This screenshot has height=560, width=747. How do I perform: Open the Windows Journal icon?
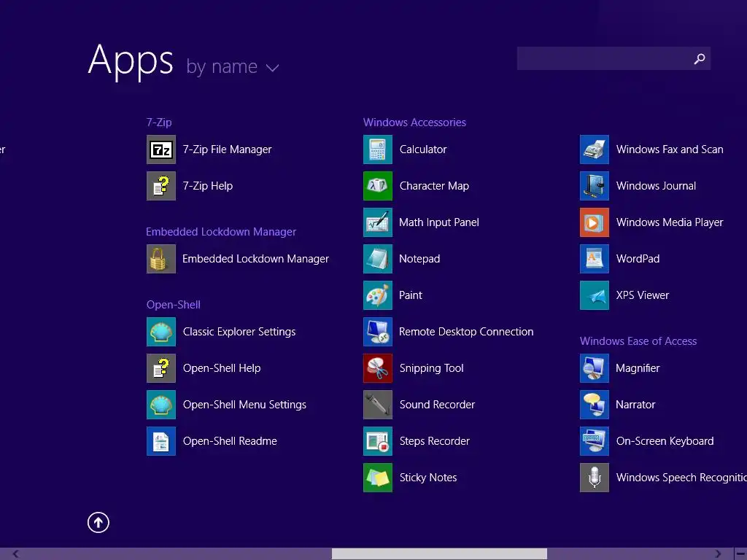595,186
